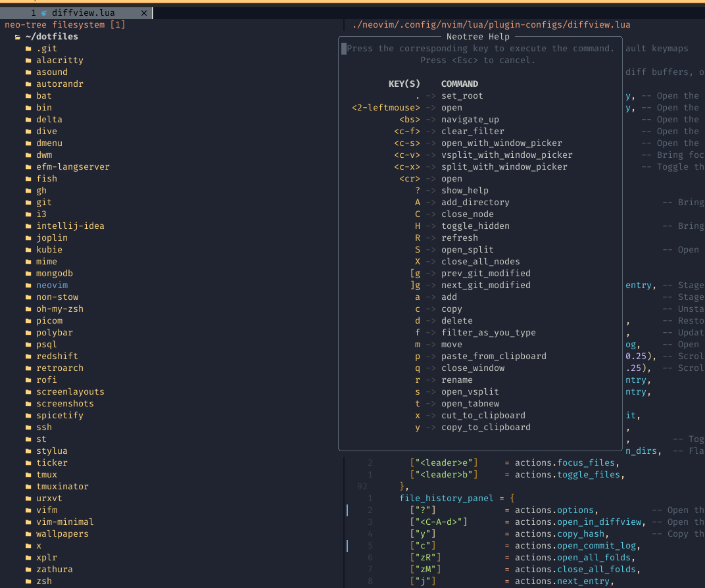Click the folder icon beside neovim

point(28,285)
